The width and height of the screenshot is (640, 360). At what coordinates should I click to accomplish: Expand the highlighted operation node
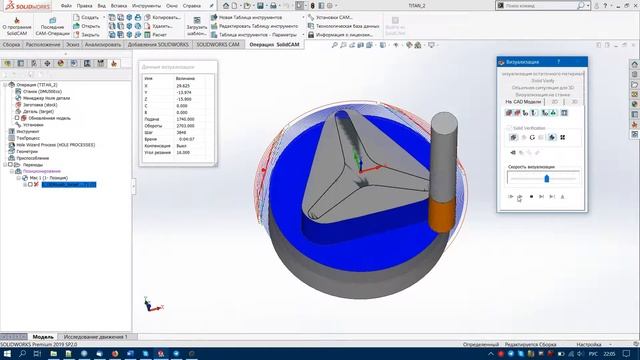pyautogui.click(x=25, y=184)
